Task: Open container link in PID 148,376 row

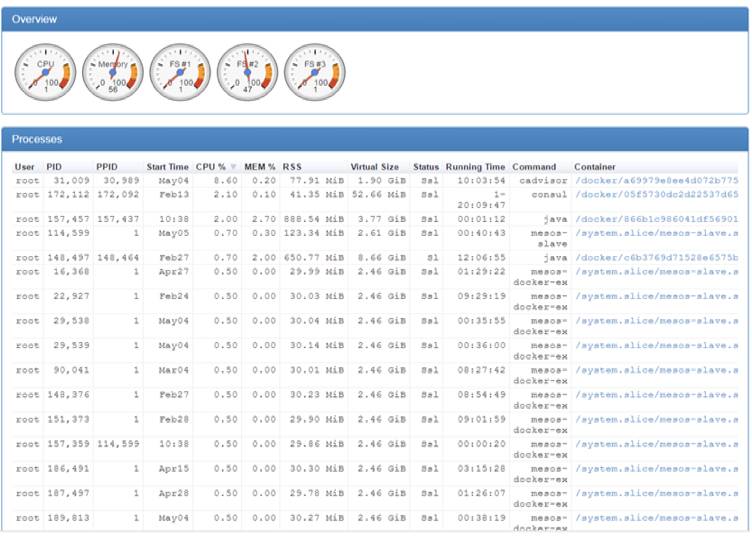Action: 657,395
